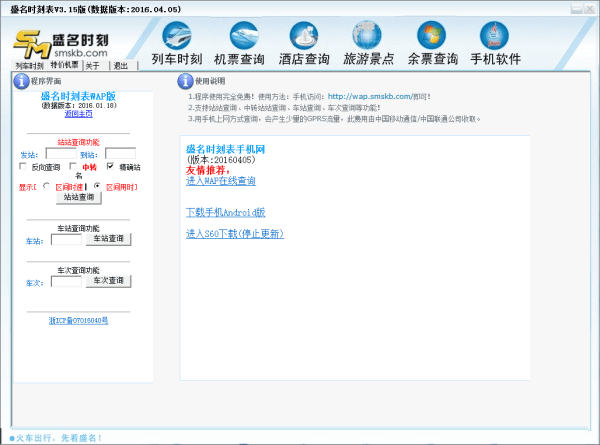Image resolution: width=600 pixels, height=445 pixels.
Task: Open the 机票查询 airplane icon
Action: [244, 35]
